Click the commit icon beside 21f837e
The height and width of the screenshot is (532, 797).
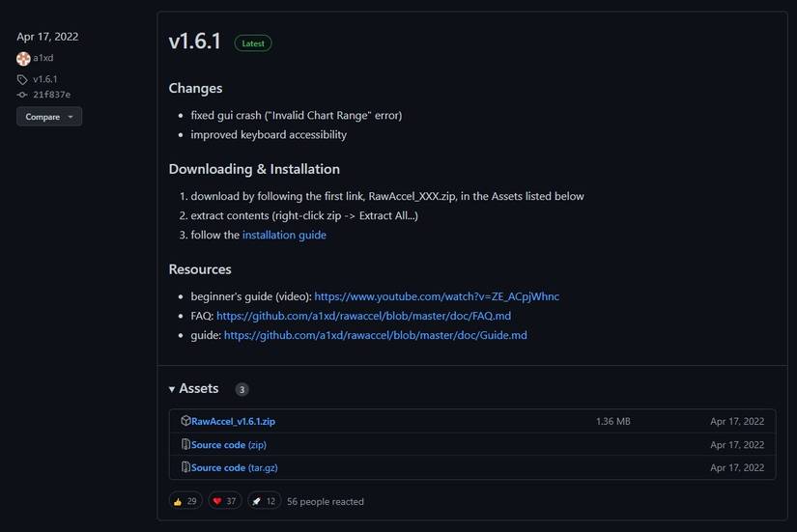tap(22, 95)
